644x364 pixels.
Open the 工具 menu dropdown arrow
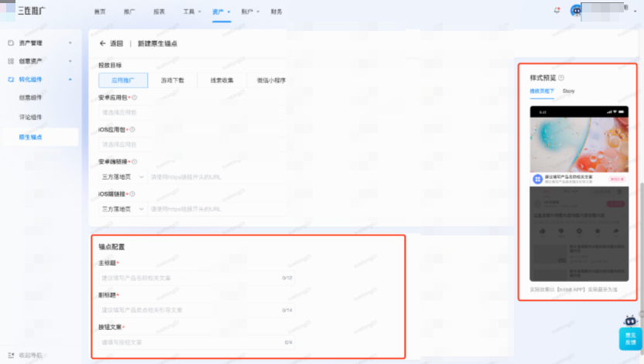(200, 12)
